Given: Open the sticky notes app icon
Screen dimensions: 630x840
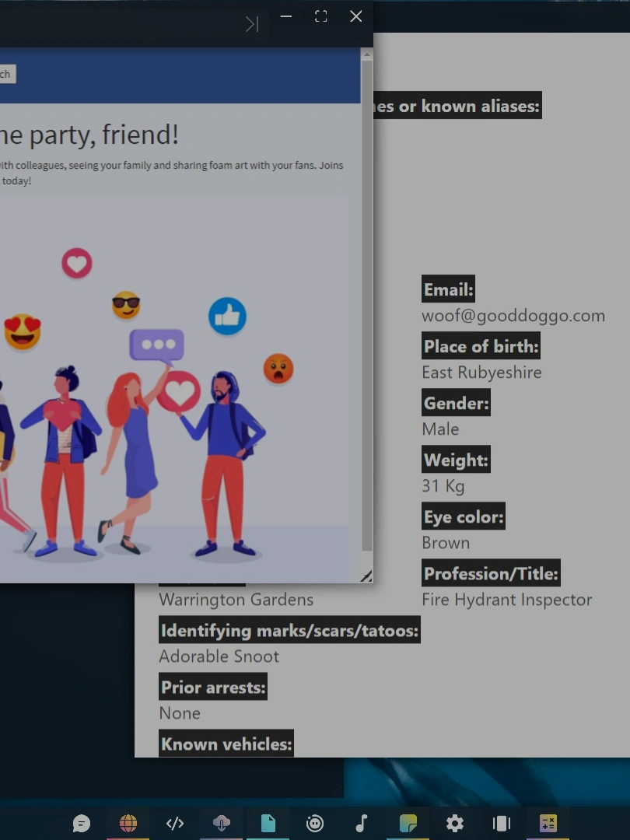Looking at the screenshot, I should (408, 823).
